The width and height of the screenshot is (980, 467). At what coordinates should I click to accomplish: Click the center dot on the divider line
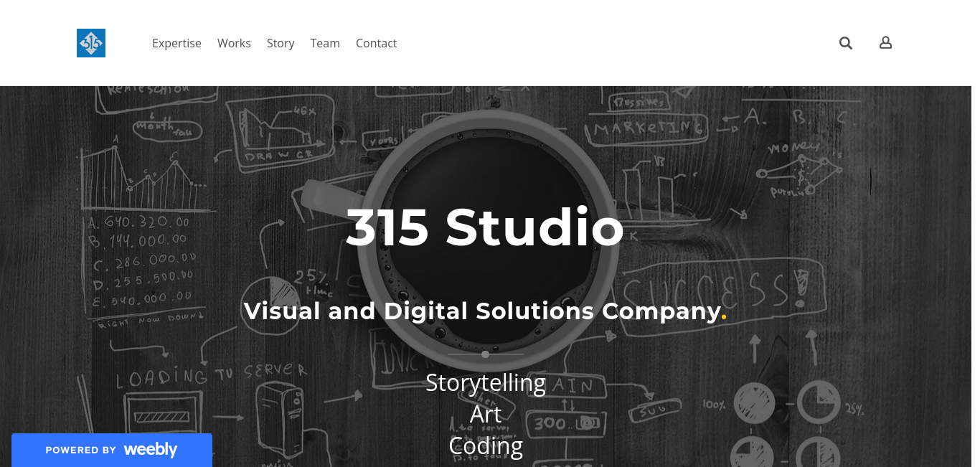click(486, 354)
